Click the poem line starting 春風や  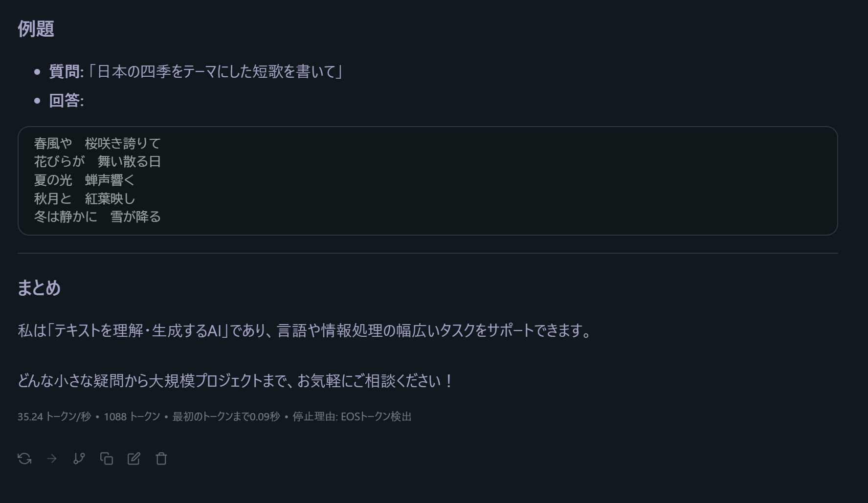97,143
